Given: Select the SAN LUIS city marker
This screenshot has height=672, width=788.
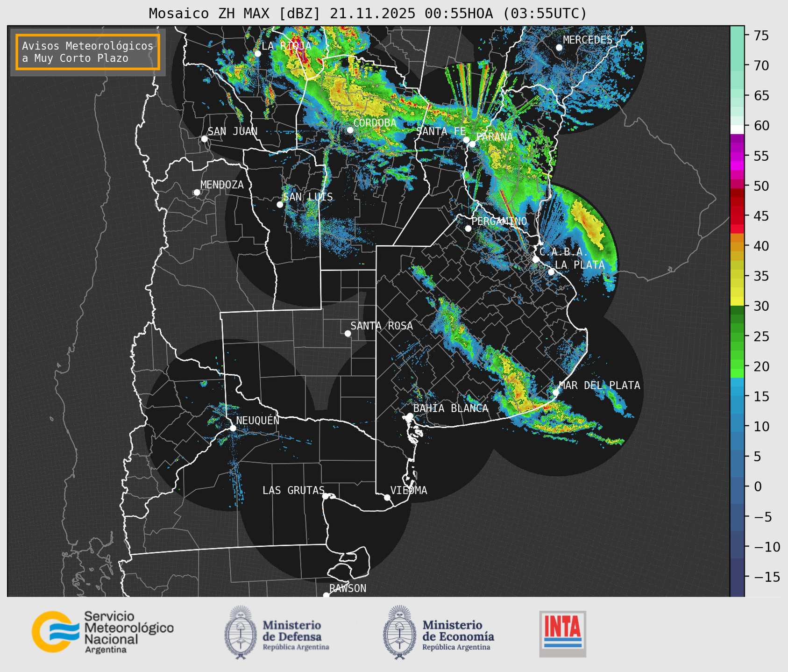Looking at the screenshot, I should (x=280, y=205).
